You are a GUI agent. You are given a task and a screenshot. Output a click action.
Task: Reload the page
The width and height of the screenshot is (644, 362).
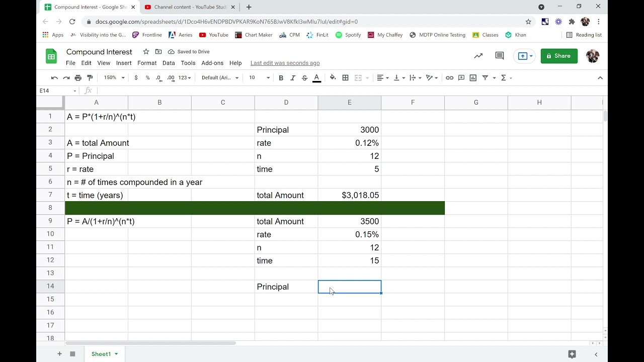(72, 22)
